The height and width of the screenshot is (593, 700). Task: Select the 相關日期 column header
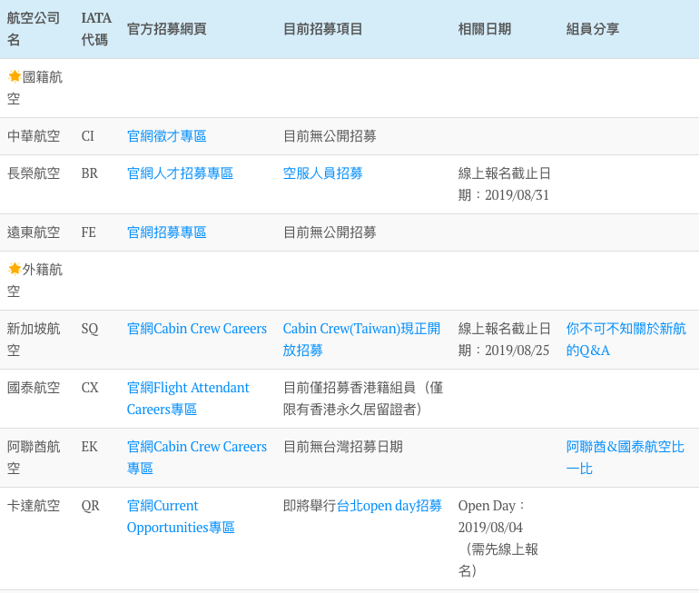coord(485,29)
